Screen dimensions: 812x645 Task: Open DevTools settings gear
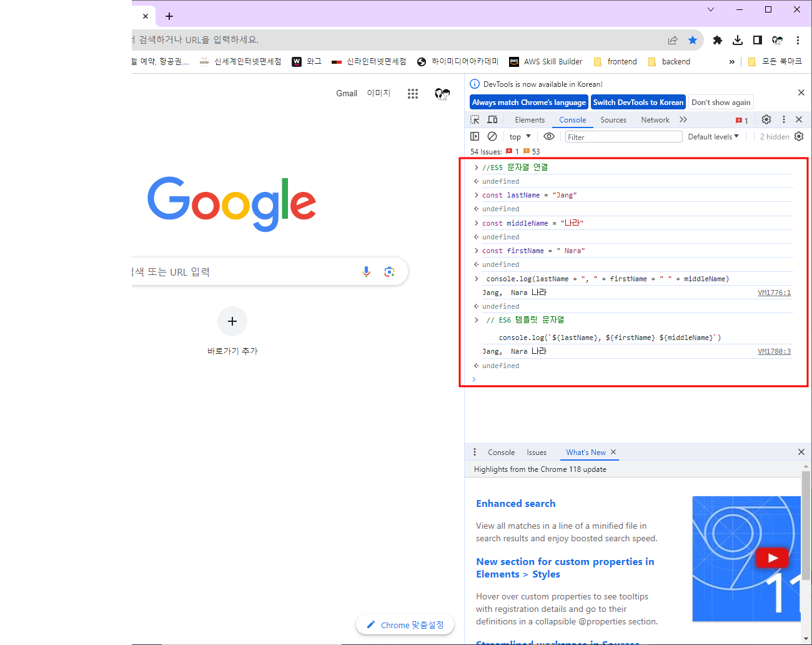tap(766, 119)
